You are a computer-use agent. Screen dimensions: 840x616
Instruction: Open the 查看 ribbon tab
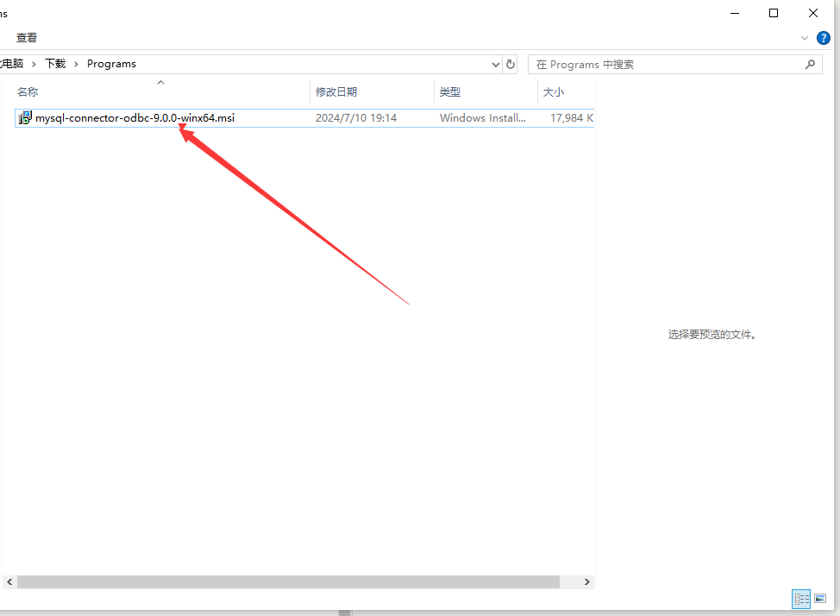[27, 37]
